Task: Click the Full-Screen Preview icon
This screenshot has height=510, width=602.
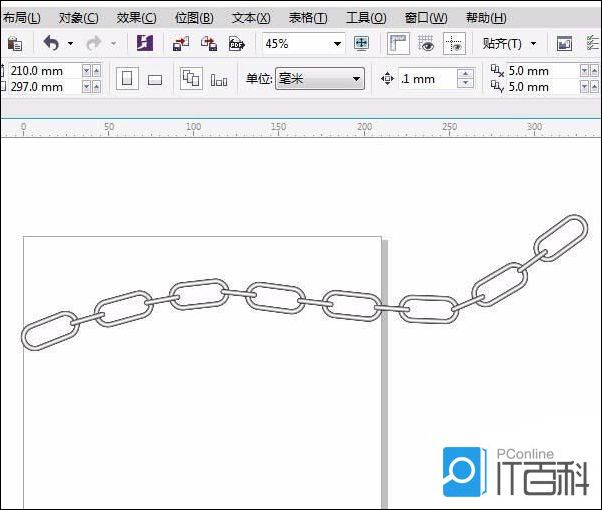Action: pos(362,44)
